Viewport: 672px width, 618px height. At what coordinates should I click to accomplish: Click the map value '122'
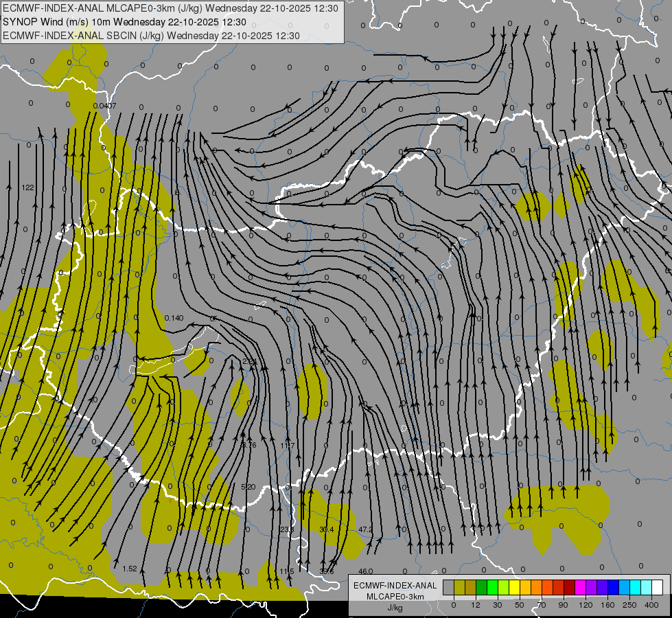pos(27,187)
